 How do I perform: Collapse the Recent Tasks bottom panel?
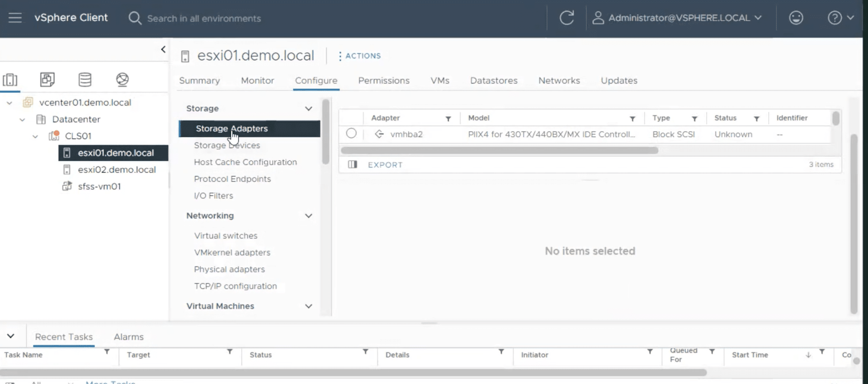(11, 336)
